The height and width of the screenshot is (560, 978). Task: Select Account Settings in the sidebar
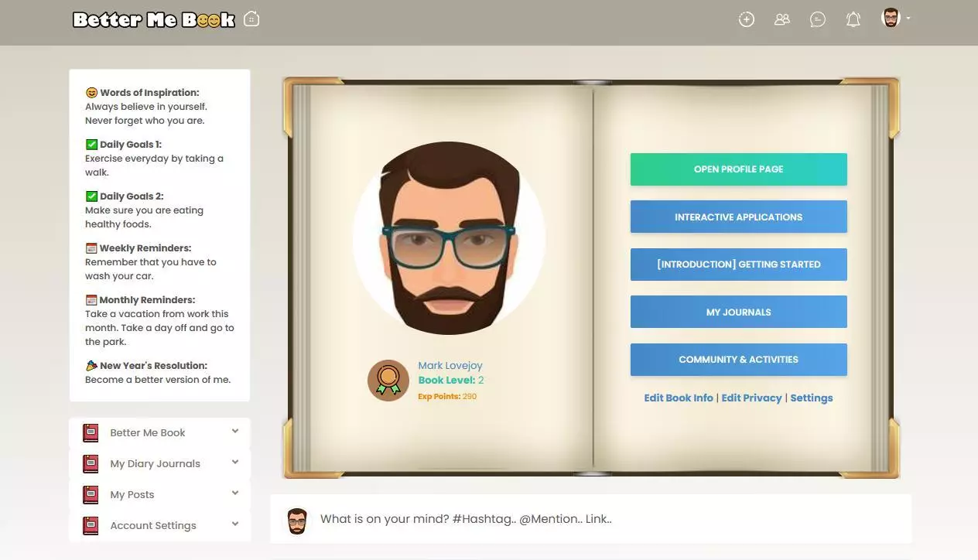point(153,525)
